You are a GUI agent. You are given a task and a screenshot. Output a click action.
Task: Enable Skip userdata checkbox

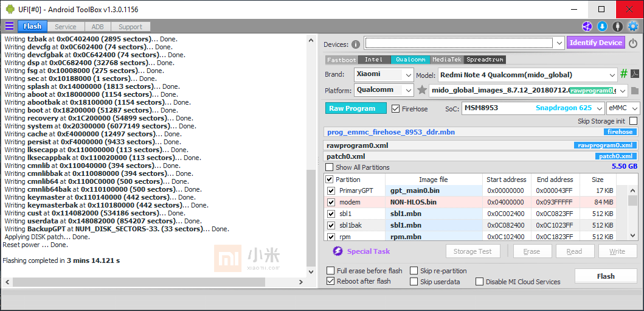tap(414, 282)
